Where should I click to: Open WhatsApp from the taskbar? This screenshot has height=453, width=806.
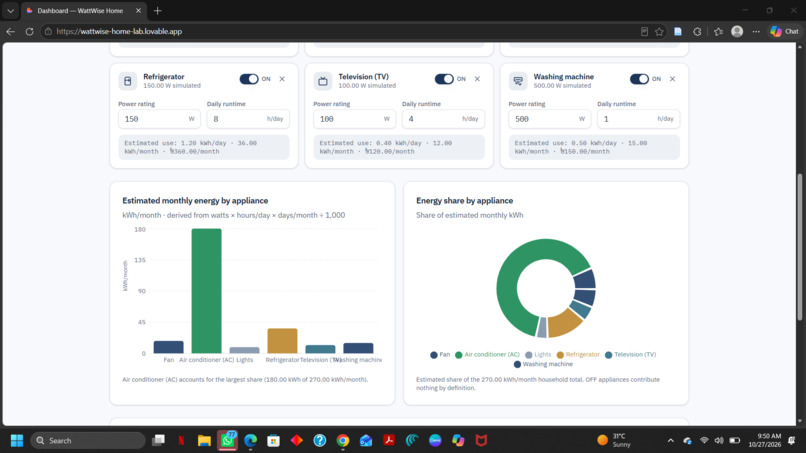[227, 440]
